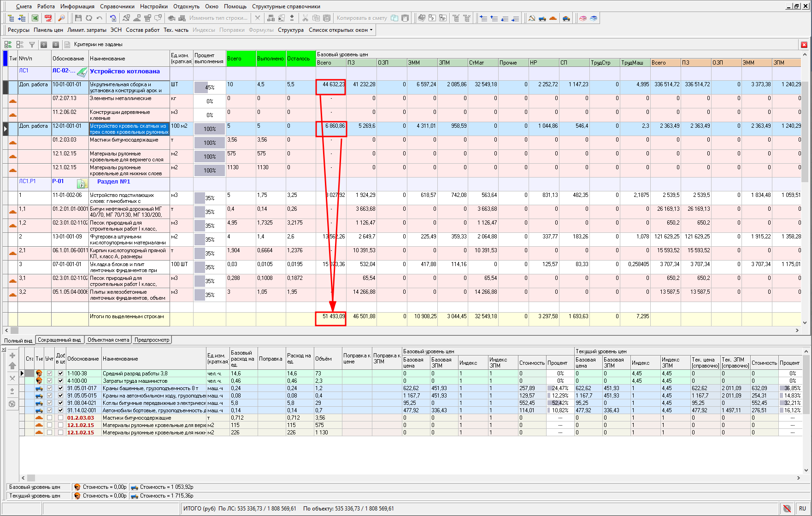Click the first tree-structure toolbar icon

pyautogui.click(x=11, y=18)
